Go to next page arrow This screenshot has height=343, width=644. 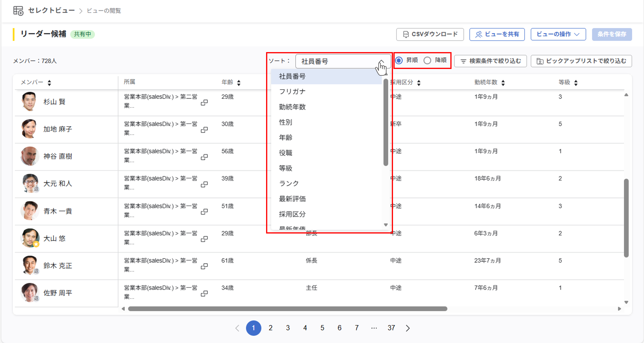(407, 328)
